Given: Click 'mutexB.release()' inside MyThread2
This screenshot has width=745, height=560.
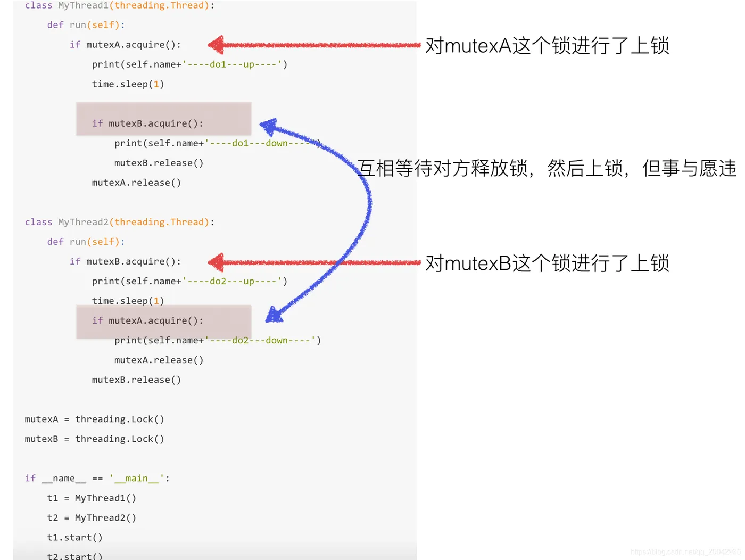Looking at the screenshot, I should (136, 380).
